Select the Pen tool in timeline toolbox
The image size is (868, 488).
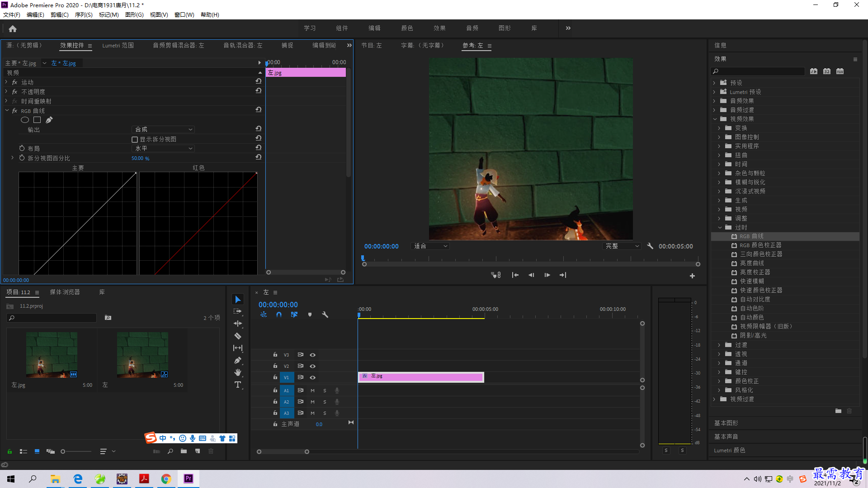pos(238,360)
